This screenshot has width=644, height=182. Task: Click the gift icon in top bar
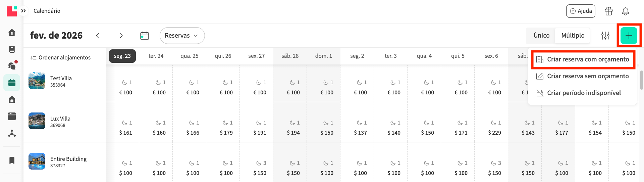(x=608, y=11)
